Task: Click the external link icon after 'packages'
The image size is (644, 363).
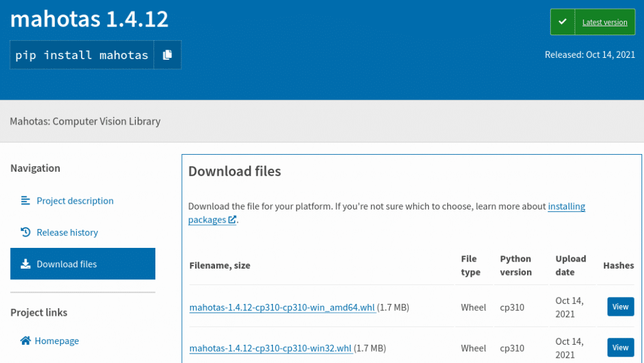Action: coord(232,220)
